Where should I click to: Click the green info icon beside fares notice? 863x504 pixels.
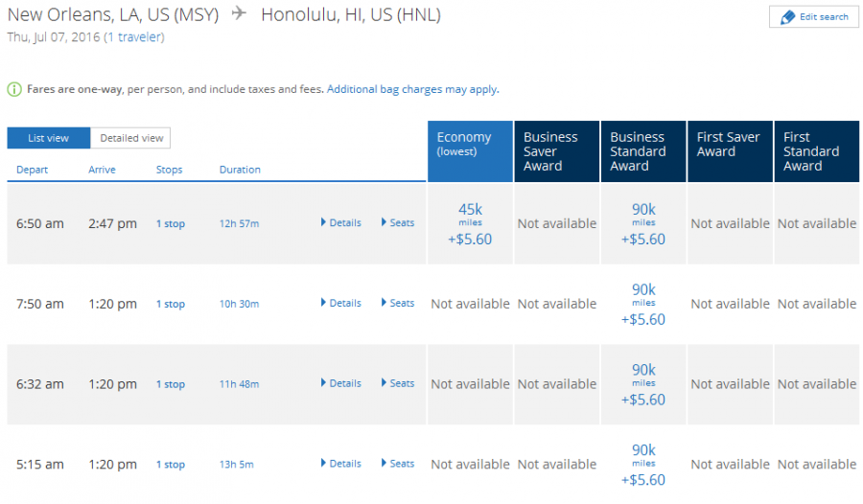point(14,89)
